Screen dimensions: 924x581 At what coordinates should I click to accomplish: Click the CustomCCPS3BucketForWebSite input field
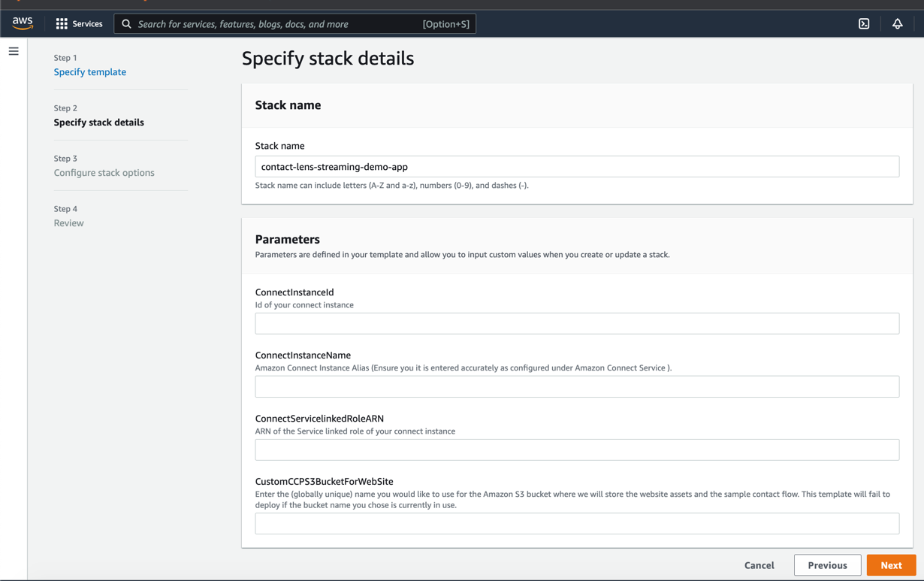tap(577, 523)
